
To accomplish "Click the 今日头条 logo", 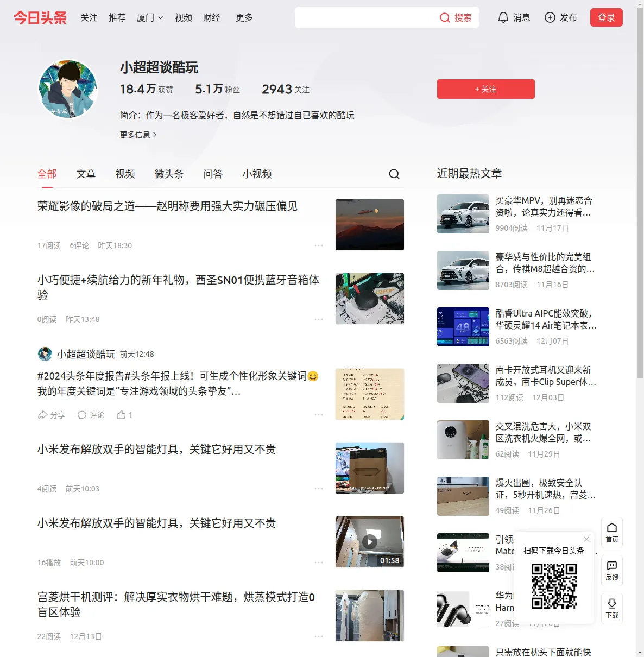I will coord(40,17).
